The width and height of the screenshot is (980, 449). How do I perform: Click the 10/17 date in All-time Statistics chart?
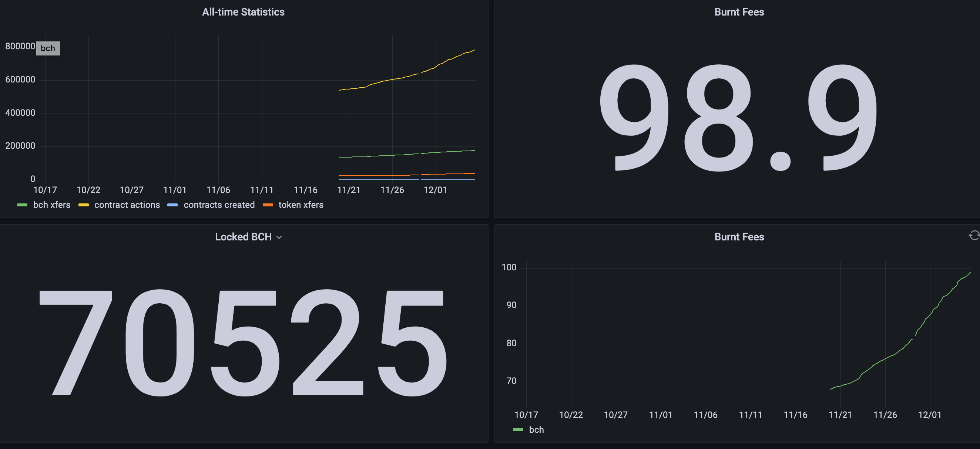[45, 190]
